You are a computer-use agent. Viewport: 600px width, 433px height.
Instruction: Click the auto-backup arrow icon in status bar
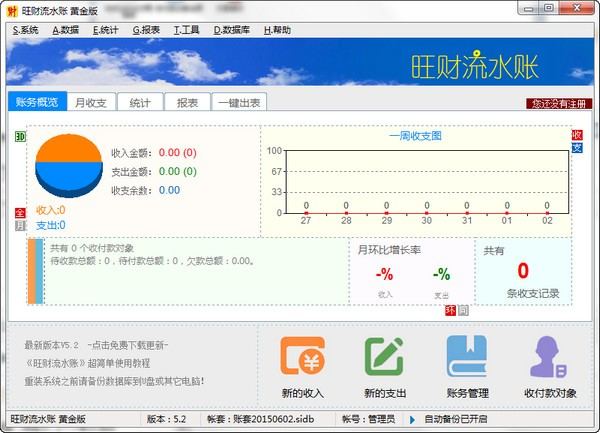412,420
